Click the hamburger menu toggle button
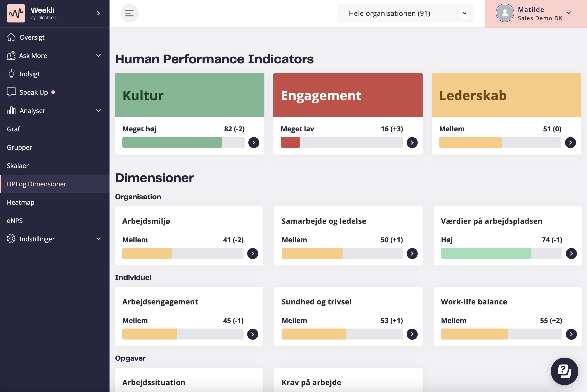Viewport: 587px width, 392px height. [129, 13]
